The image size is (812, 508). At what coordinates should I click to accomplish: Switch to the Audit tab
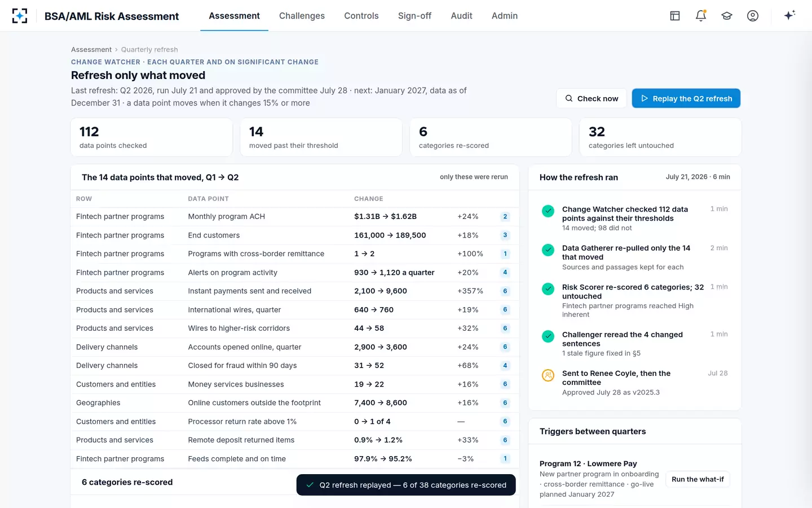(x=461, y=16)
